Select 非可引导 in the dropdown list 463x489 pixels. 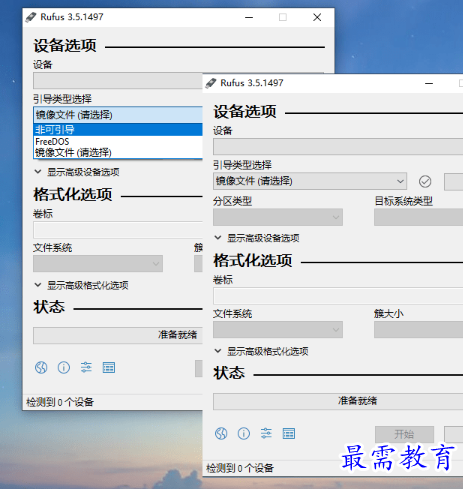[118, 129]
